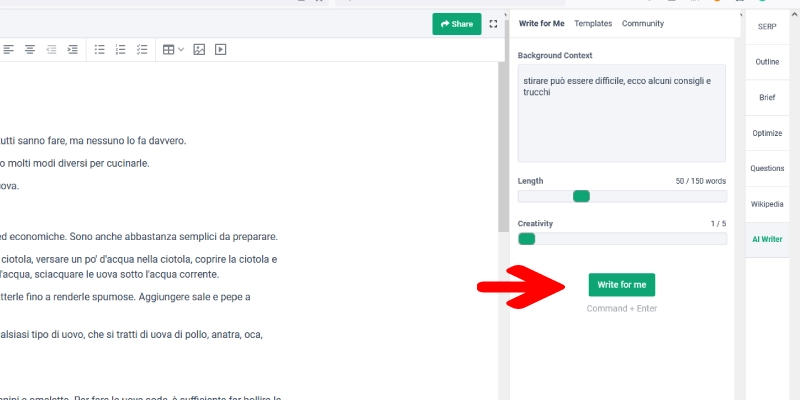Open the Brief sidebar panel
This screenshot has width=800, height=400.
[x=767, y=97]
